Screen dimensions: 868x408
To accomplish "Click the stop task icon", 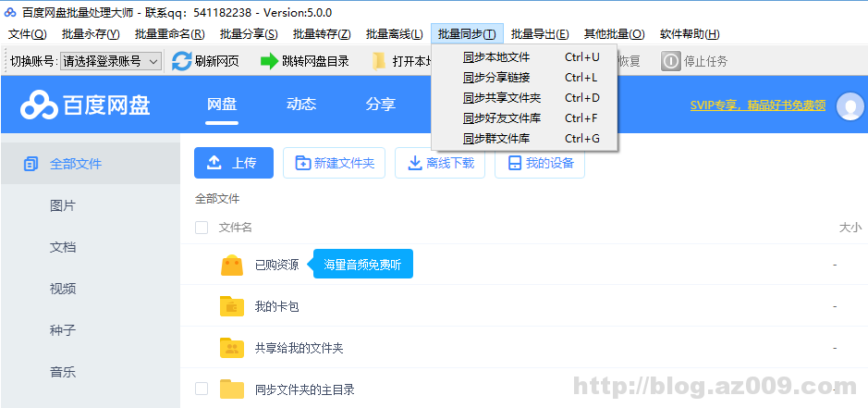I will coord(670,61).
